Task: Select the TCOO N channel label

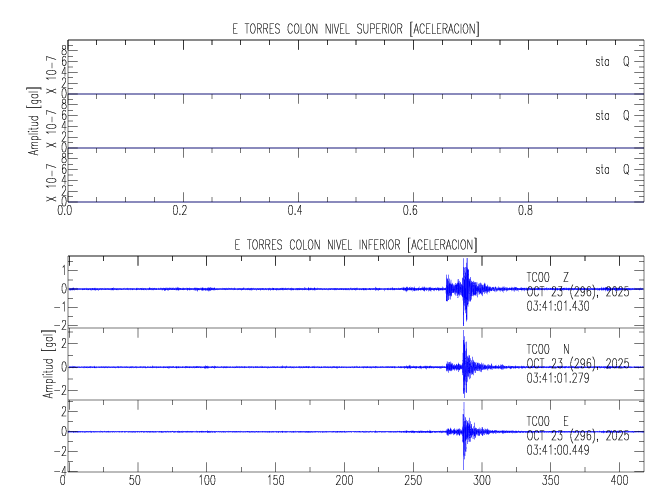Action: 548,349
